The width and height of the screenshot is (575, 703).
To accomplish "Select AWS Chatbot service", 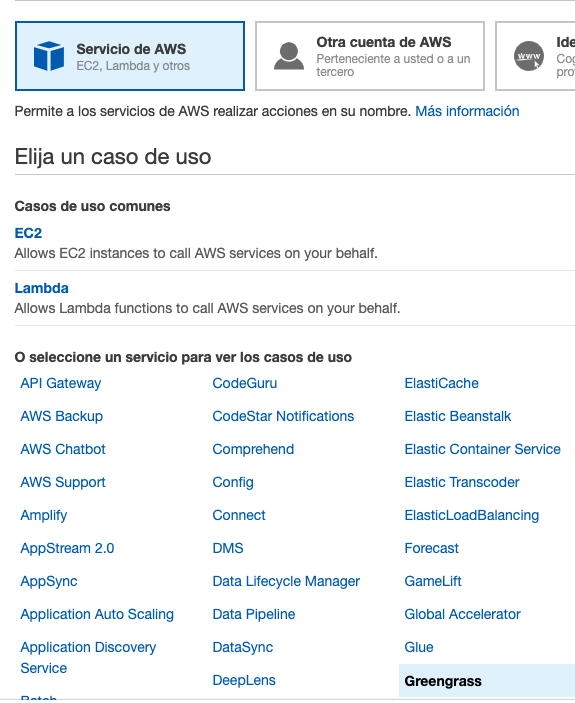I will coord(63,449).
